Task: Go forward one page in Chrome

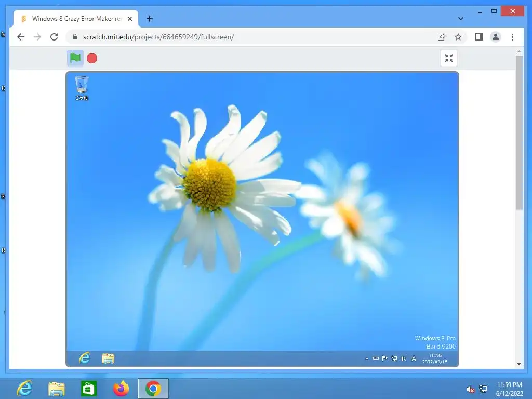Action: pos(37,37)
